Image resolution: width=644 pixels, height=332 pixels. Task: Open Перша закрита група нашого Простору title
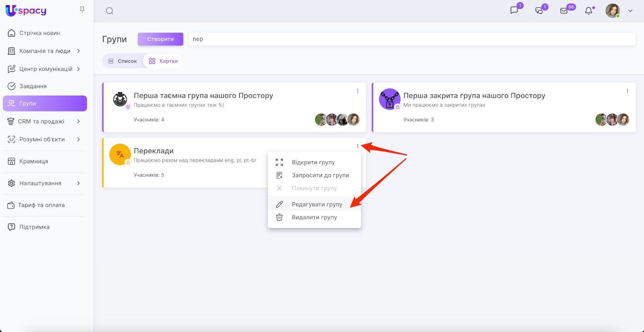click(474, 96)
